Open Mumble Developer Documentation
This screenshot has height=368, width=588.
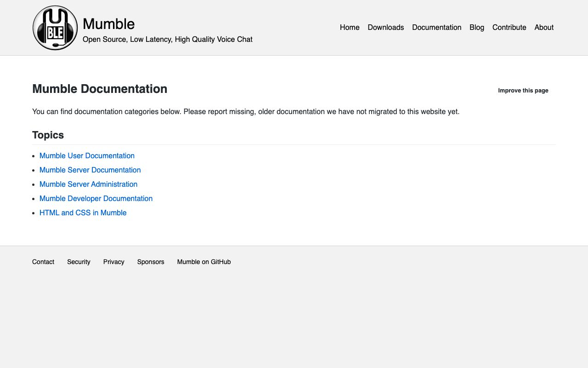(x=96, y=199)
